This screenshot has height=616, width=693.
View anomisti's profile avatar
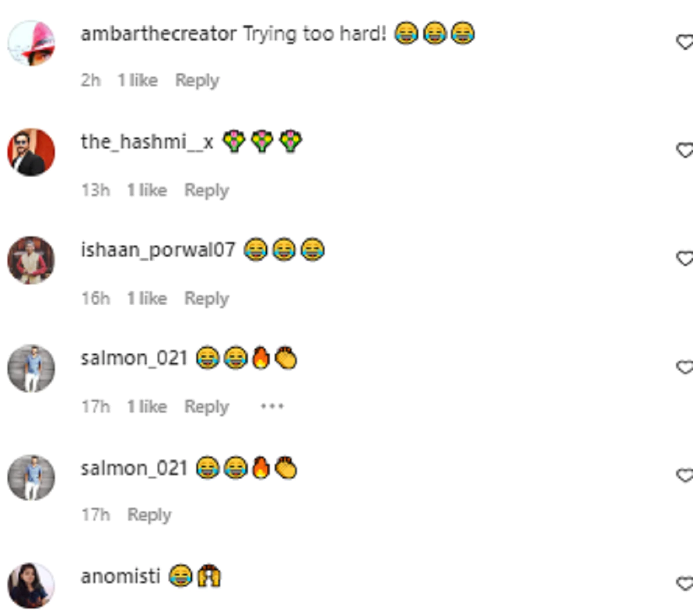point(31,585)
